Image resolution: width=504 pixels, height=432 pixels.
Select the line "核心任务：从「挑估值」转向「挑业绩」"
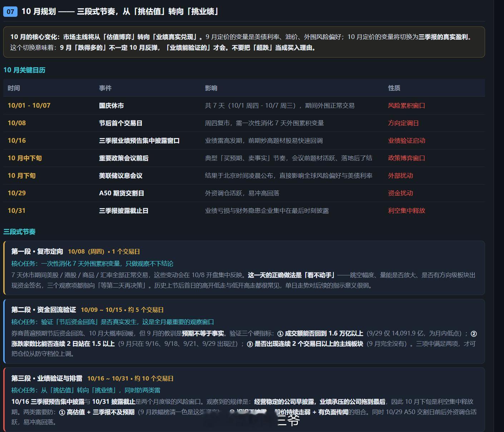click(x=64, y=390)
